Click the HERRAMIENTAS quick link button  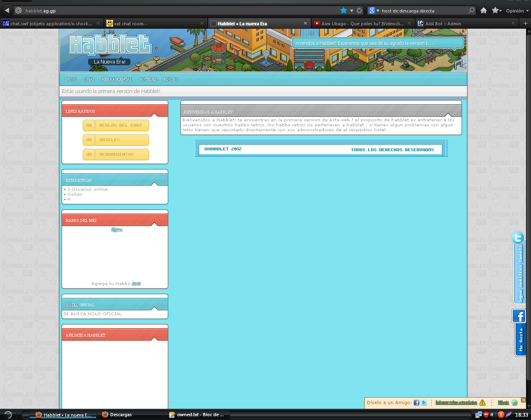coord(116,155)
